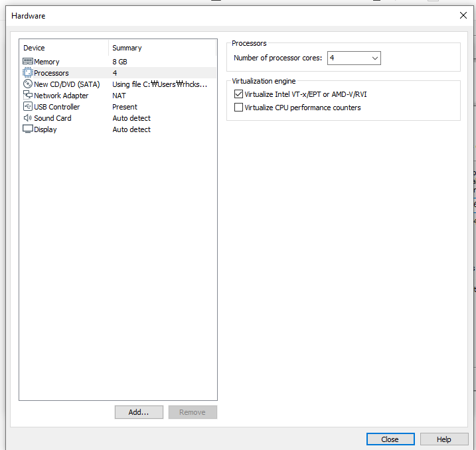This screenshot has height=450, width=476.
Task: Select New CD/DVD (SATA) device
Action: coord(67,84)
